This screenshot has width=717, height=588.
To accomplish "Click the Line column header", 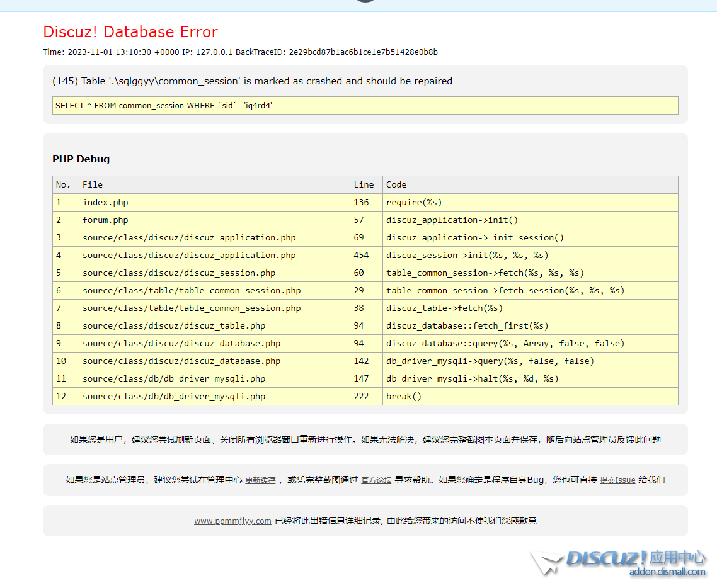I will (364, 185).
